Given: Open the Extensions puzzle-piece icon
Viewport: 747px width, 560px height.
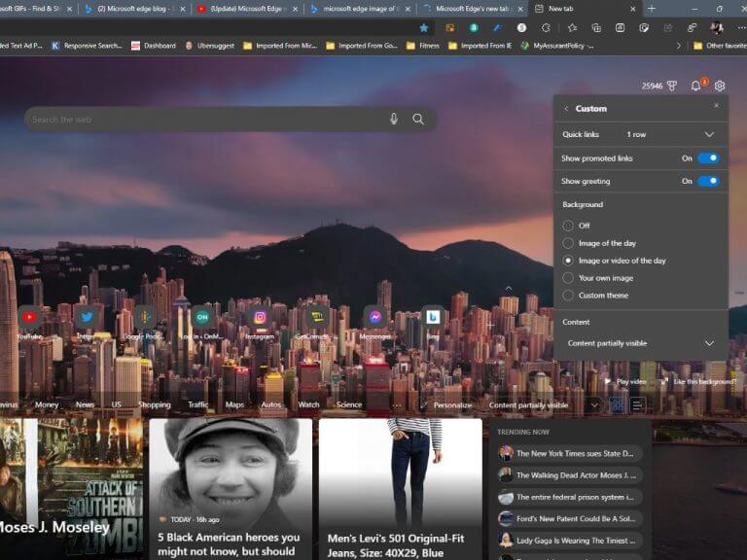Looking at the screenshot, I should pyautogui.click(x=546, y=28).
